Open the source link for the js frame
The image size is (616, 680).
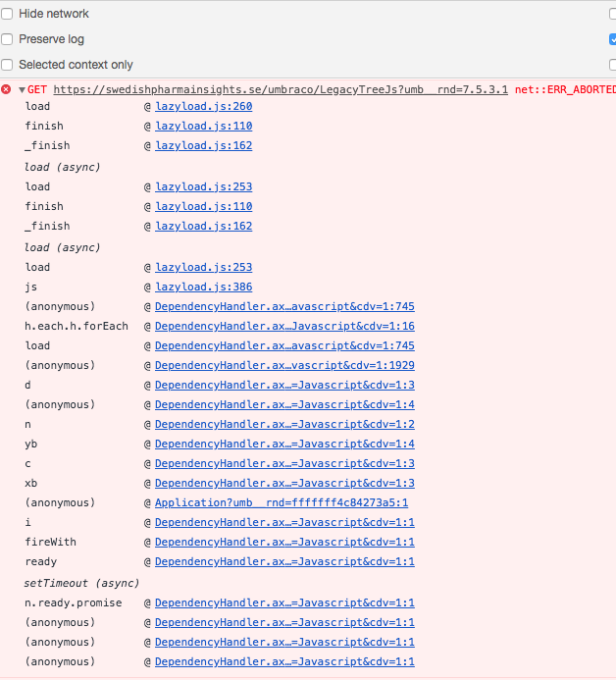click(x=203, y=287)
